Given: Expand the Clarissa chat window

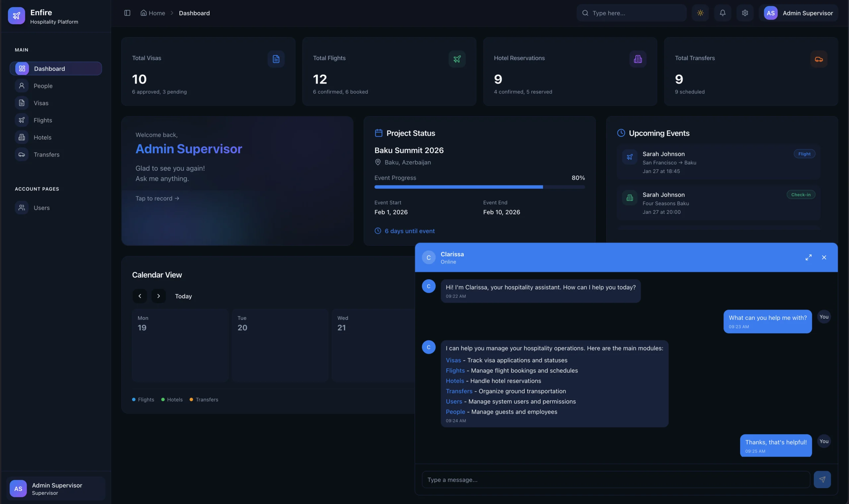Looking at the screenshot, I should [808, 257].
